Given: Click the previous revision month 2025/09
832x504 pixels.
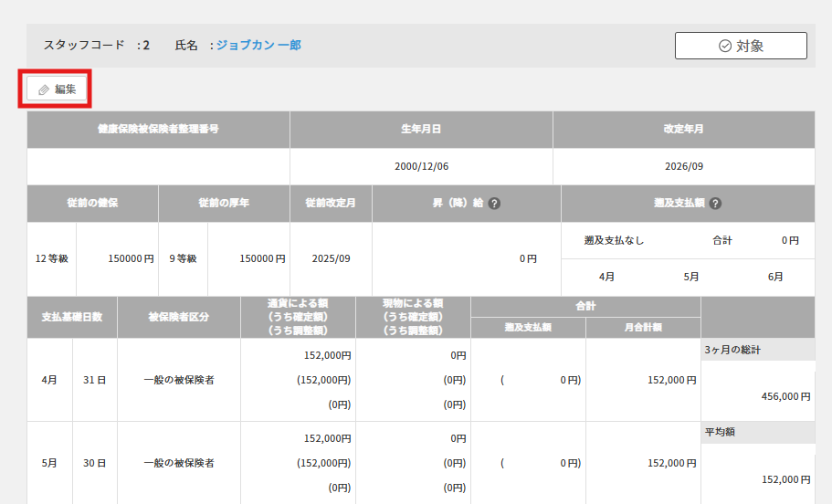Looking at the screenshot, I should [x=332, y=259].
